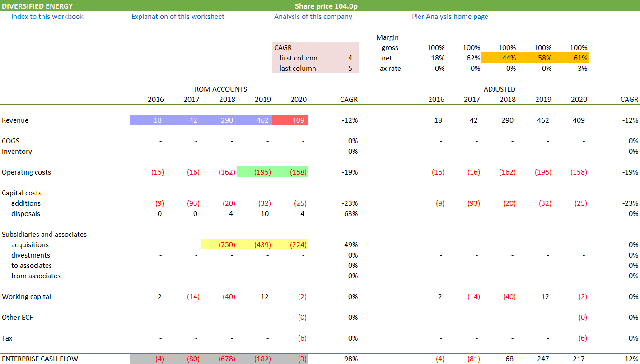Select the working capital cell (40) from accounts
The image size is (640, 364).
(229, 297)
